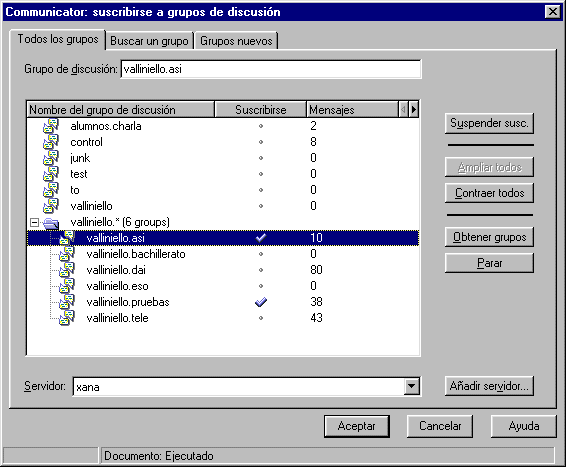Click the Contraer todos button
The height and width of the screenshot is (467, 566).
tap(489, 193)
